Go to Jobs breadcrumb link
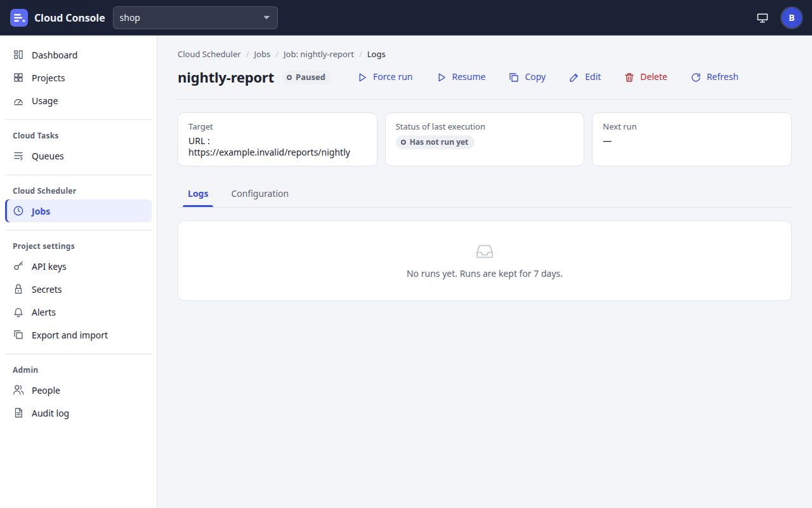The width and height of the screenshot is (812, 508). (x=262, y=55)
